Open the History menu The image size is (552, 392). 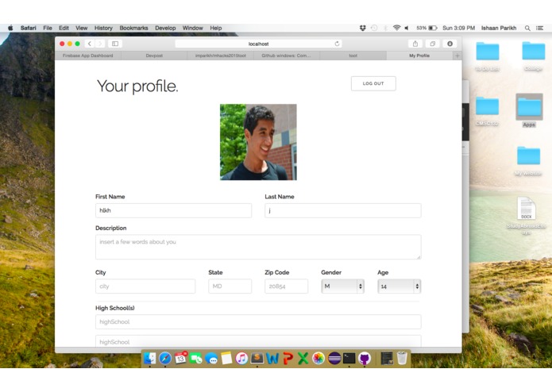103,28
